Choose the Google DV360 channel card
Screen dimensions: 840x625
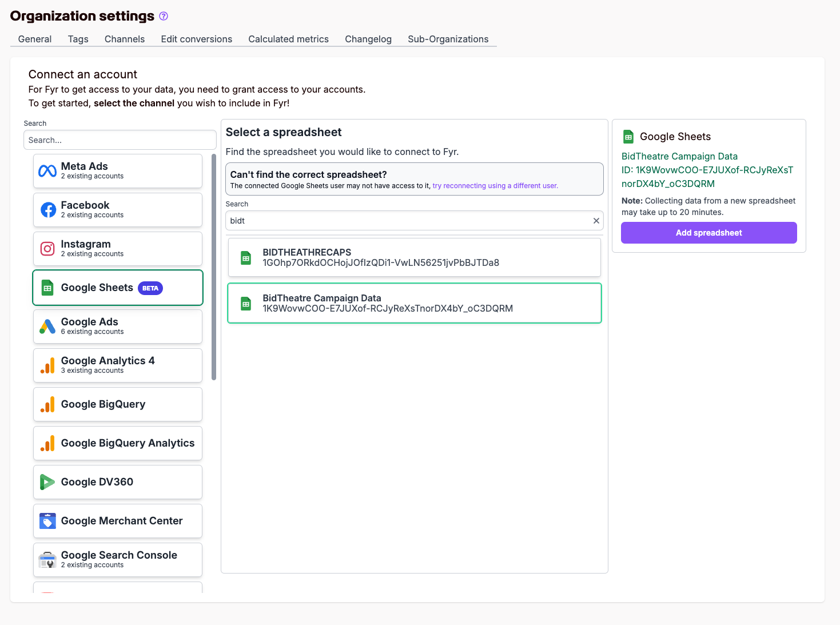[x=118, y=482]
